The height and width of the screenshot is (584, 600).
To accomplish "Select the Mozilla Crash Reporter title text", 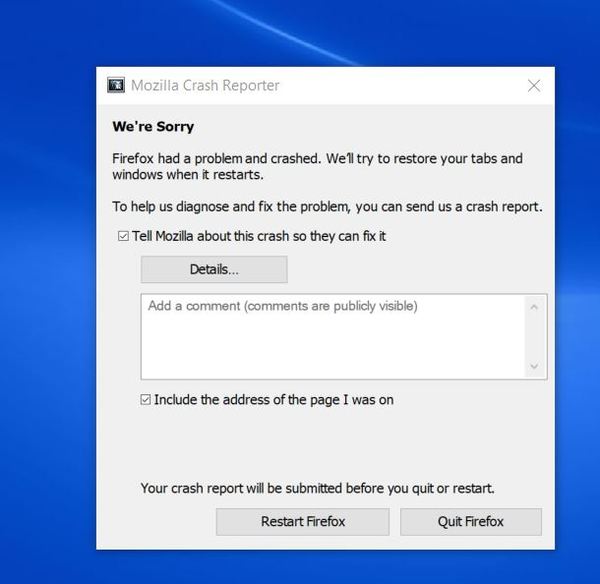I will pos(205,86).
